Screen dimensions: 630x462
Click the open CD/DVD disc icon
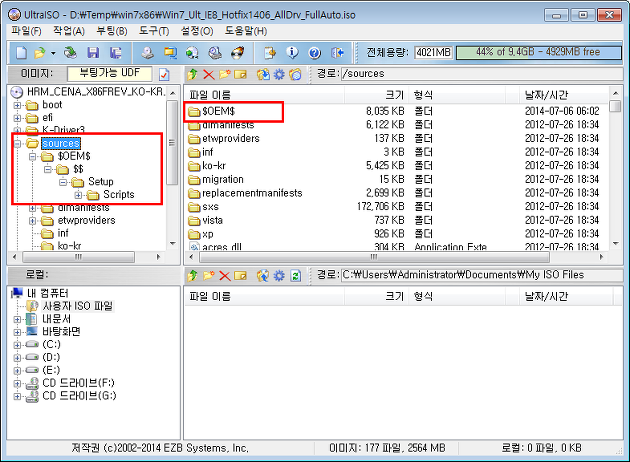pos(70,53)
